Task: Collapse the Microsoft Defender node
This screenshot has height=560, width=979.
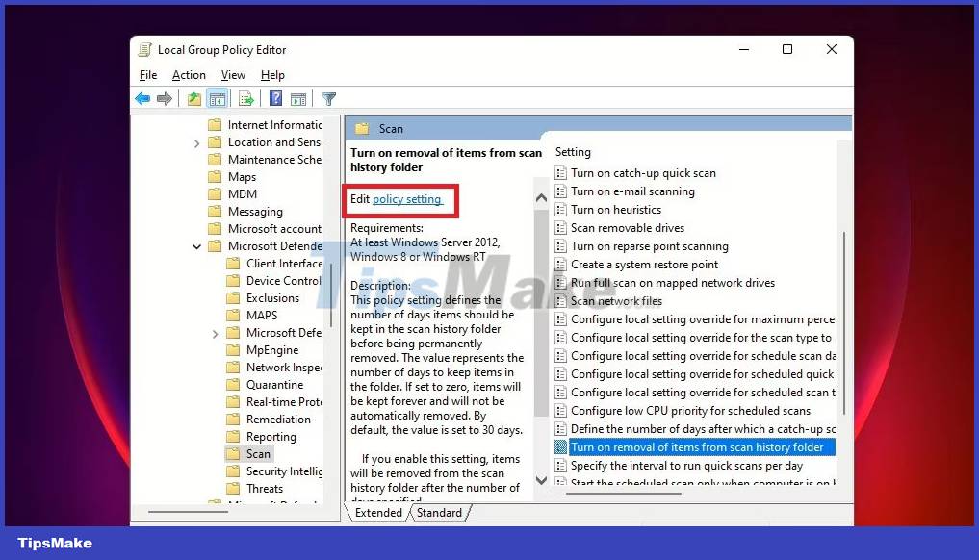Action: tap(196, 245)
